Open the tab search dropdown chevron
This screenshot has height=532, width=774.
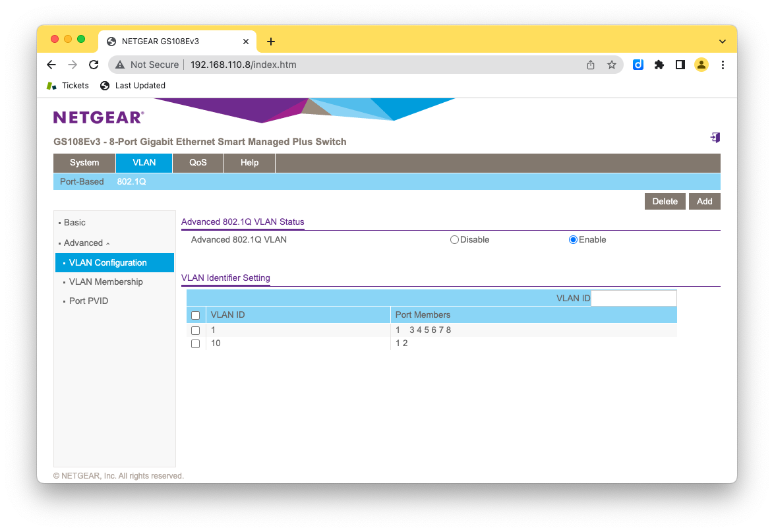(x=722, y=42)
